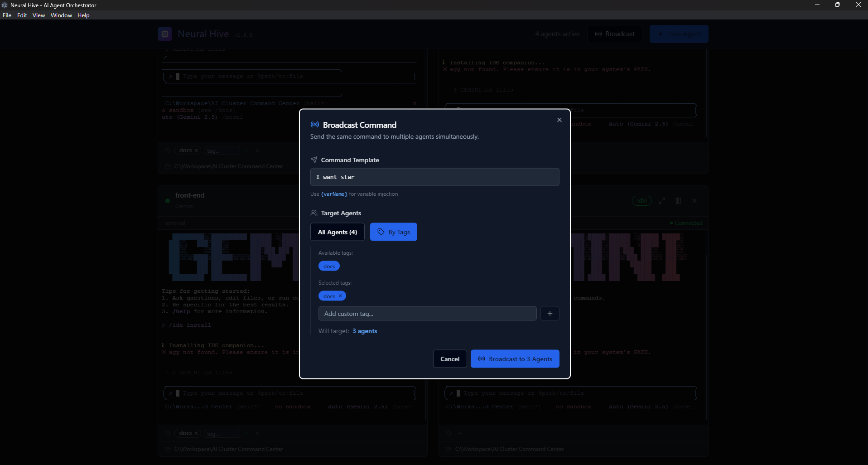
Task: Click tag input in front-end panel footer
Action: point(222,433)
